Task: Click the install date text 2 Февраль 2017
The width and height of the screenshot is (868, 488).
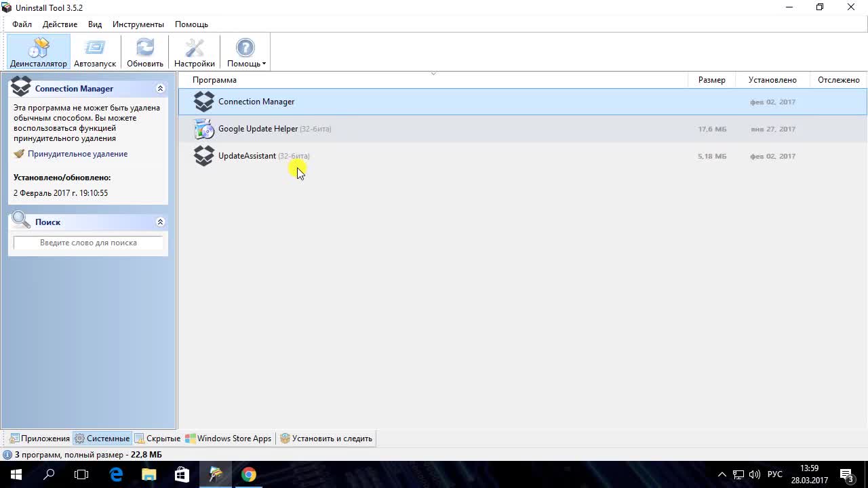Action: coord(60,193)
